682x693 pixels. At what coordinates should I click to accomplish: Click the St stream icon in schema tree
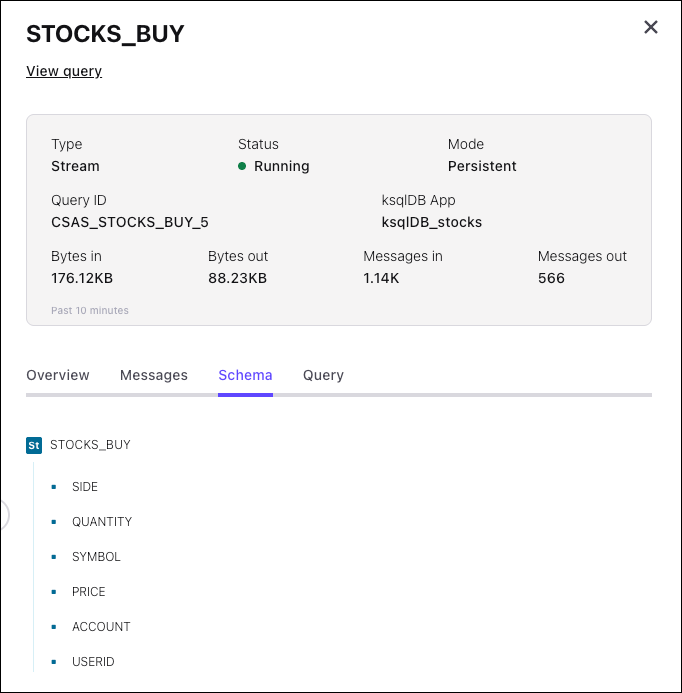point(34,445)
